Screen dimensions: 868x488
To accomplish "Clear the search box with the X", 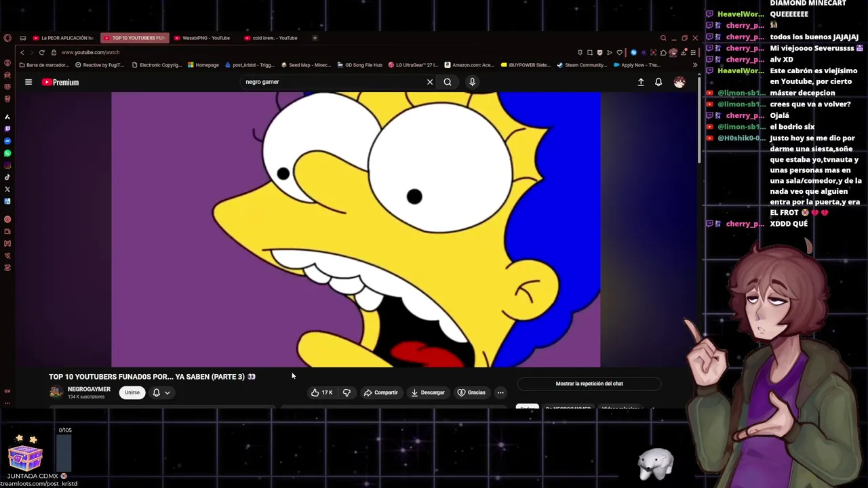I will (x=429, y=82).
